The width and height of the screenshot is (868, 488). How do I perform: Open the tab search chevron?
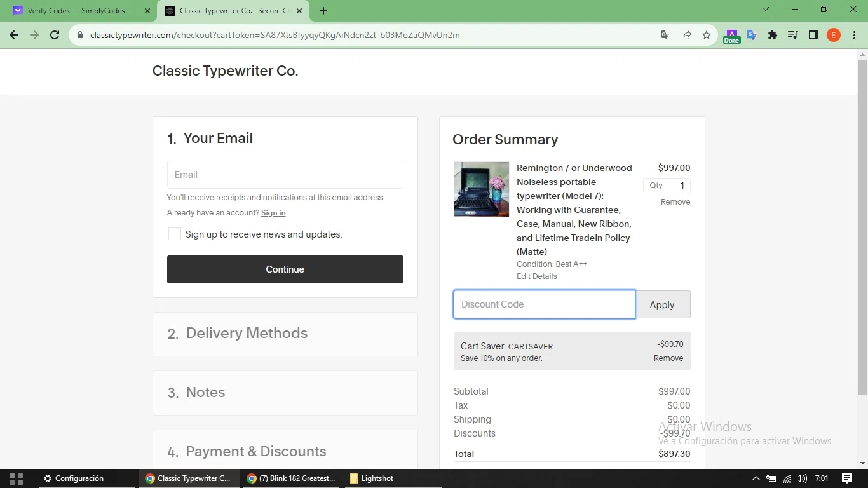click(x=766, y=10)
